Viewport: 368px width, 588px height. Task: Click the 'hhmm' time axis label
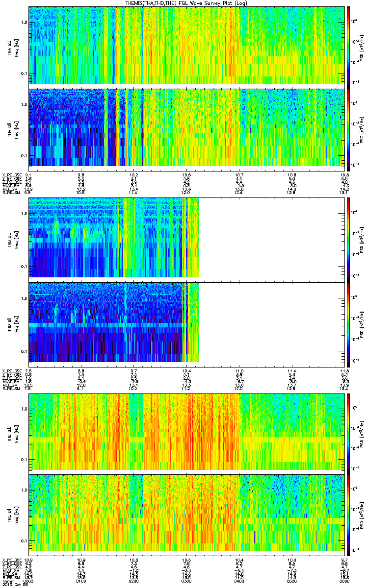[8, 582]
